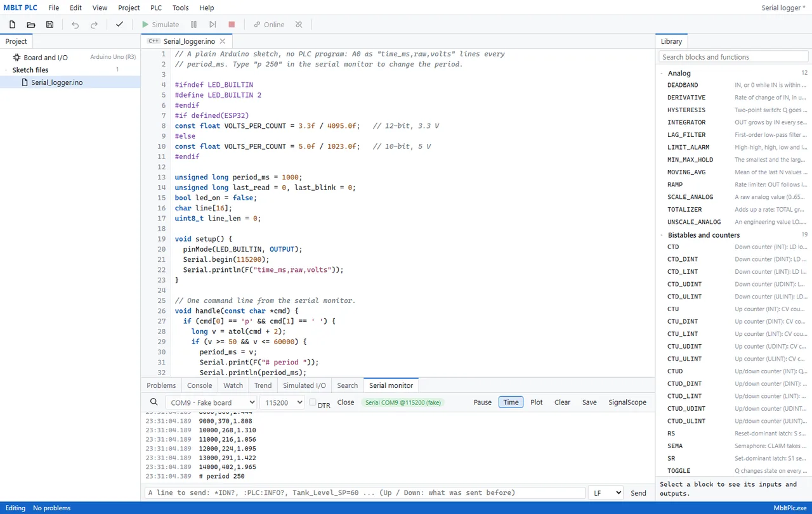This screenshot has width=812, height=514.
Task: Select Serial_logger.ino file in project tree
Action: [x=70, y=82]
